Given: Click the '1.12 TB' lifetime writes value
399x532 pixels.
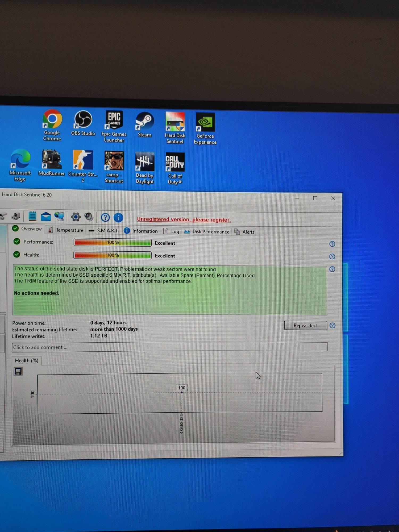Looking at the screenshot, I should (99, 336).
